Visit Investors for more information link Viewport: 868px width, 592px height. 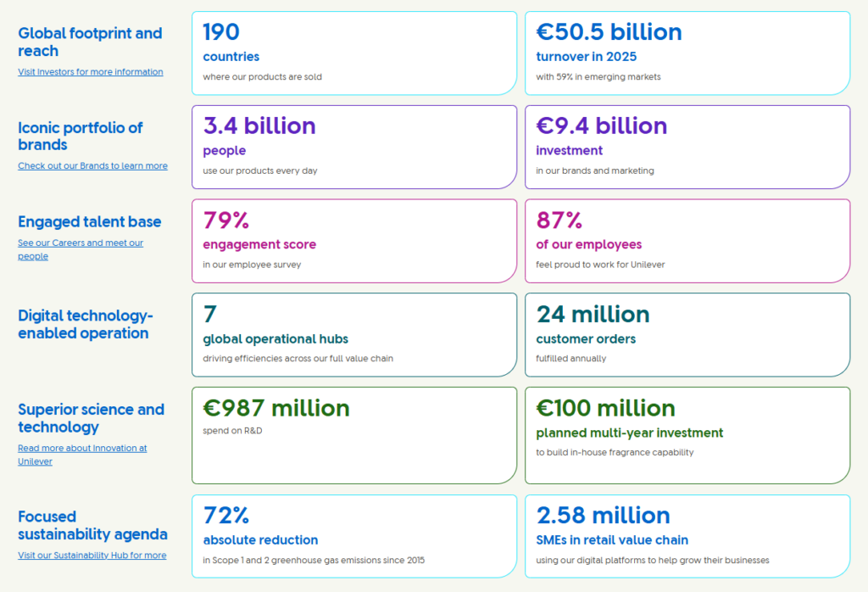pyautogui.click(x=90, y=72)
